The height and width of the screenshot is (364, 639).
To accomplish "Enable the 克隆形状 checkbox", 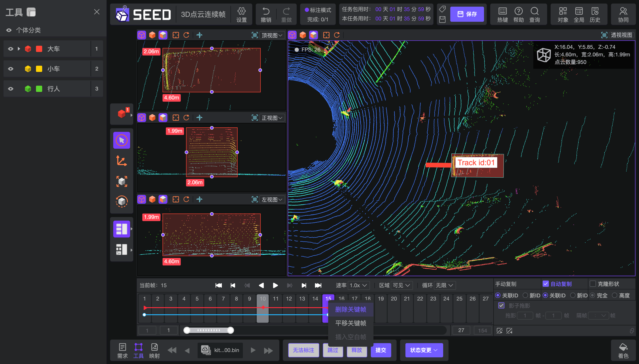I will coord(592,284).
